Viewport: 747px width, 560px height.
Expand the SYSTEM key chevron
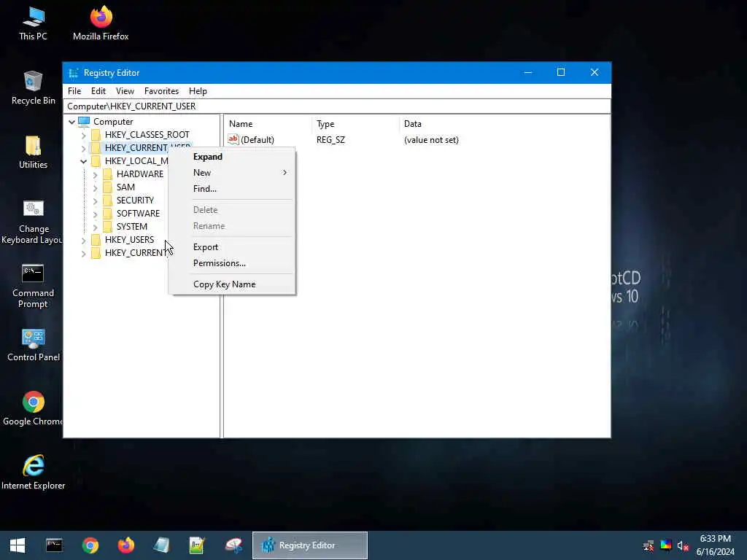[95, 227]
